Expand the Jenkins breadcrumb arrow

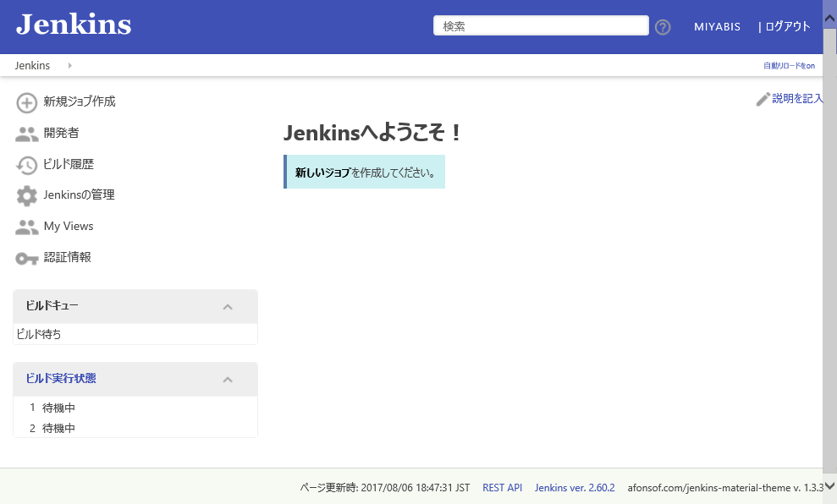coord(70,66)
